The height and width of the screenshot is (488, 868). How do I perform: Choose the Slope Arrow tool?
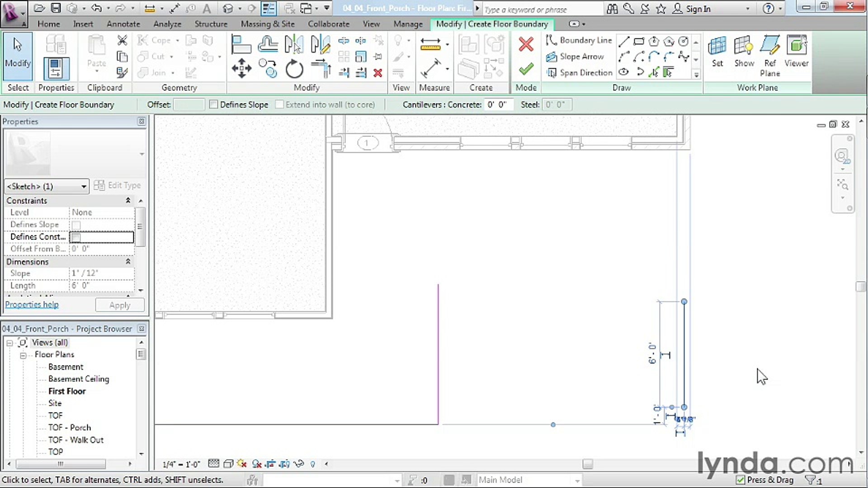(575, 56)
